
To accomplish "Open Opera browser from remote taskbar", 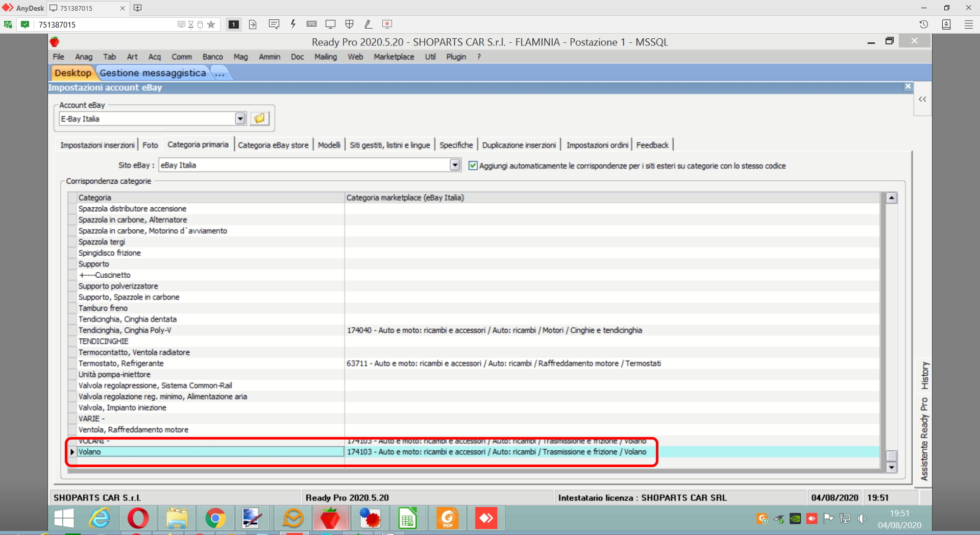I will click(138, 519).
